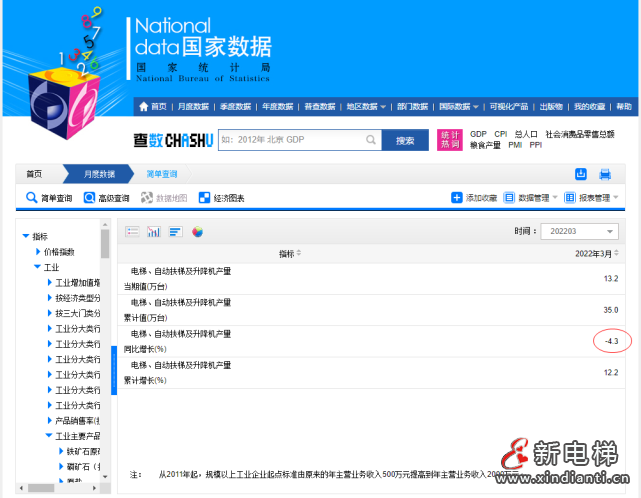The width and height of the screenshot is (641, 498).
Task: Open 季度数据 in top navigation
Action: (234, 107)
